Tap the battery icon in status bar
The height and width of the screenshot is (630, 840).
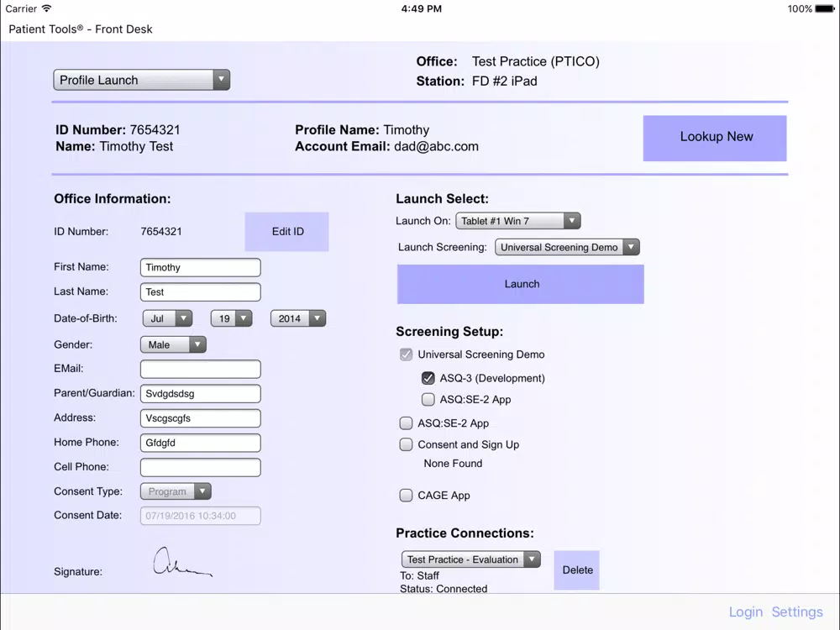click(825, 8)
